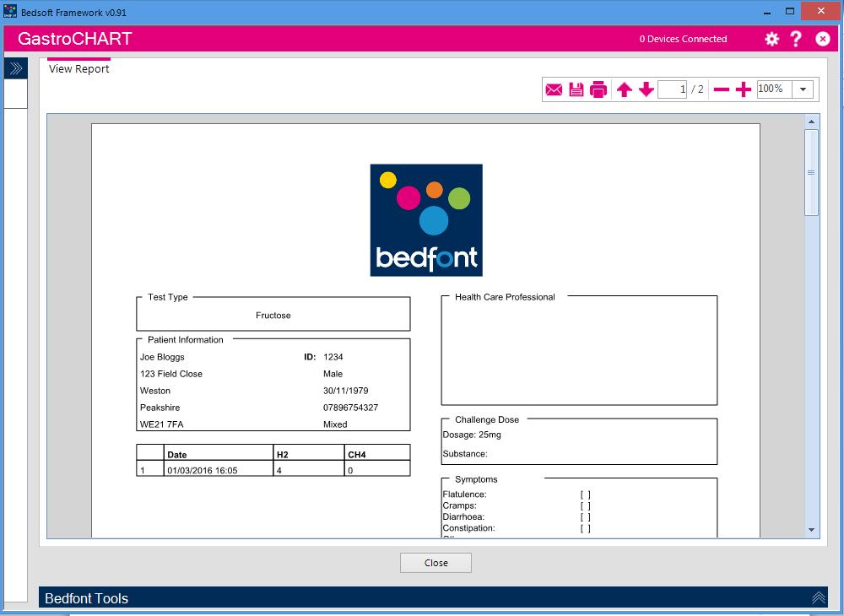Click the test type 'Fructose' text

click(x=273, y=316)
